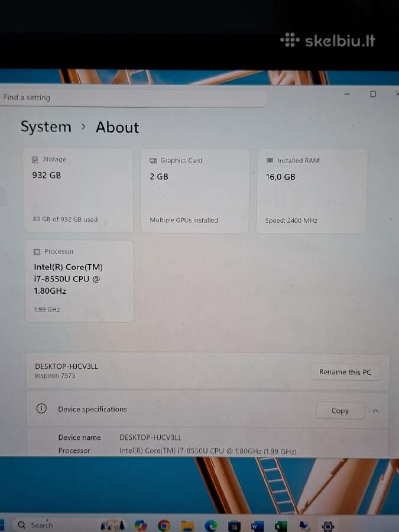Open the Storage 932 GB card
The width and height of the screenshot is (399, 532).
[79, 190]
